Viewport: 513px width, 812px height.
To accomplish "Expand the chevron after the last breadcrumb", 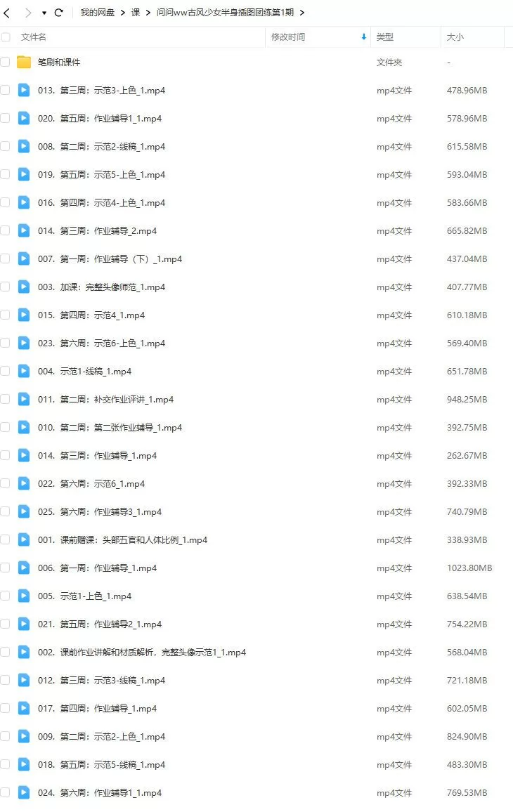I will tap(302, 13).
